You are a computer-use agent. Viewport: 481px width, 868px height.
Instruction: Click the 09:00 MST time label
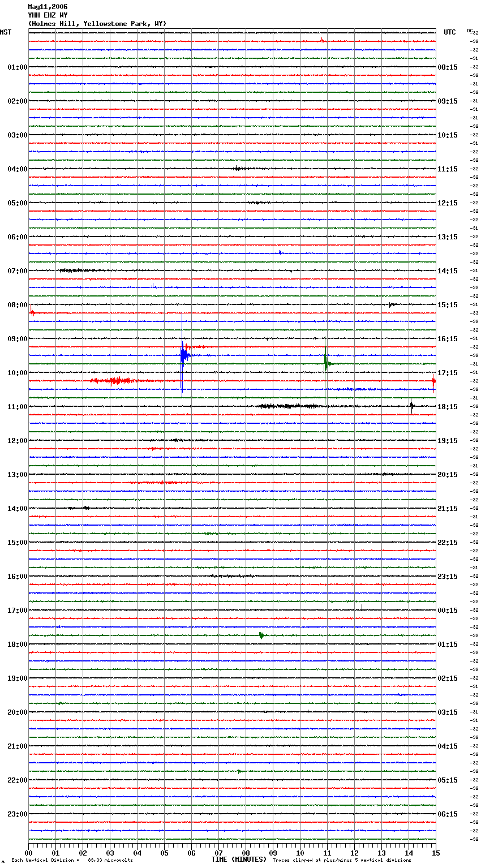pos(18,339)
